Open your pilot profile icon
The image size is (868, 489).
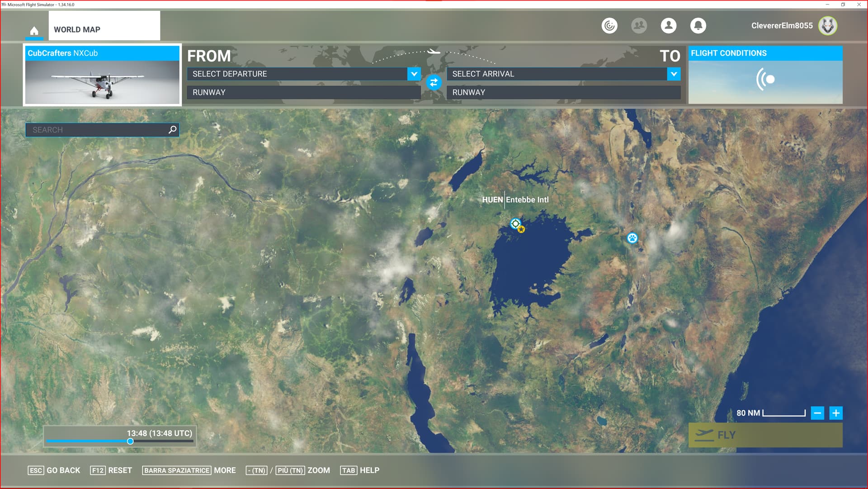(x=668, y=26)
